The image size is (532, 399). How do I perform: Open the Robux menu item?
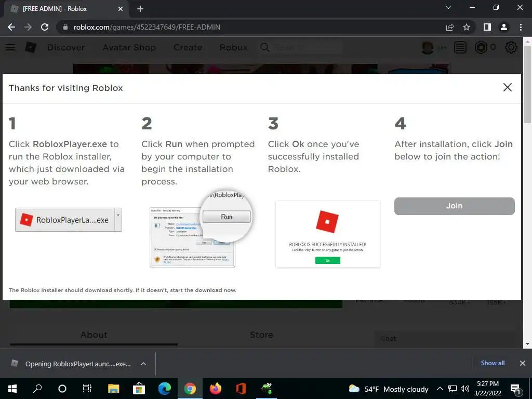pyautogui.click(x=233, y=47)
